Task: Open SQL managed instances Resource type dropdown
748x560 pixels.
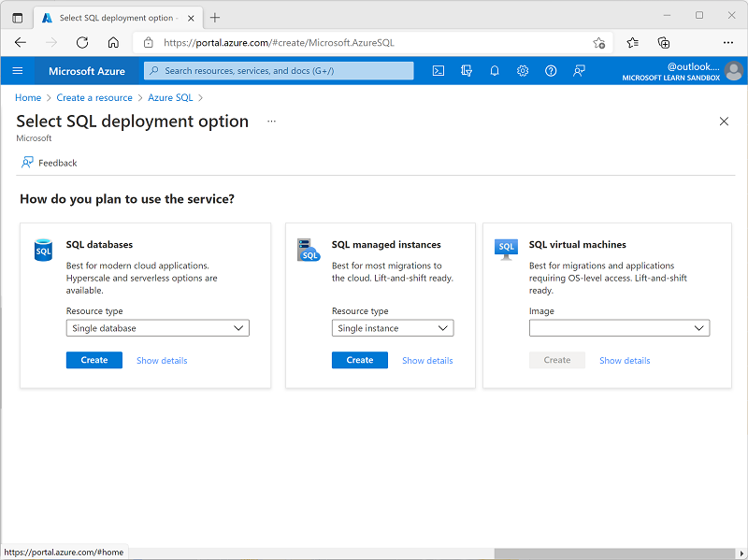Action: [393, 328]
